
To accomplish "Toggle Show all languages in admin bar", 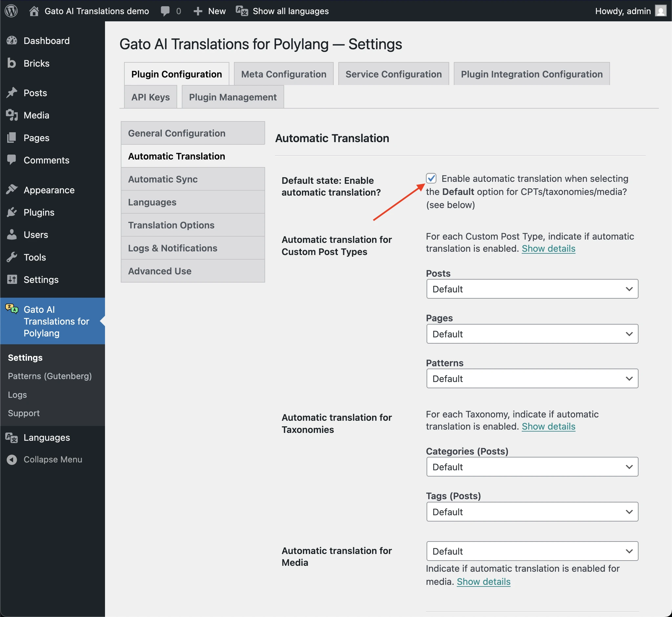I will (x=282, y=11).
